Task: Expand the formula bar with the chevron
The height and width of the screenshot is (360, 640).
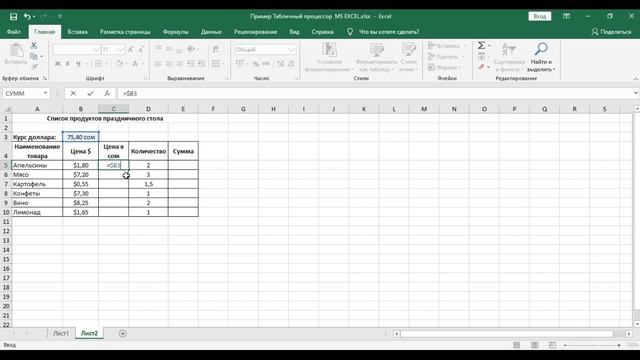Action: [x=636, y=93]
